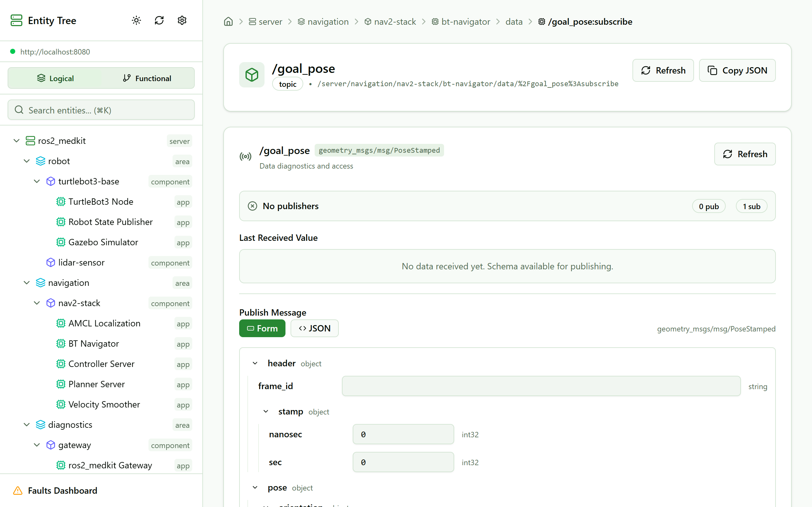Viewport: 812px width, 507px height.
Task: Switch to Functional tree view
Action: point(147,78)
